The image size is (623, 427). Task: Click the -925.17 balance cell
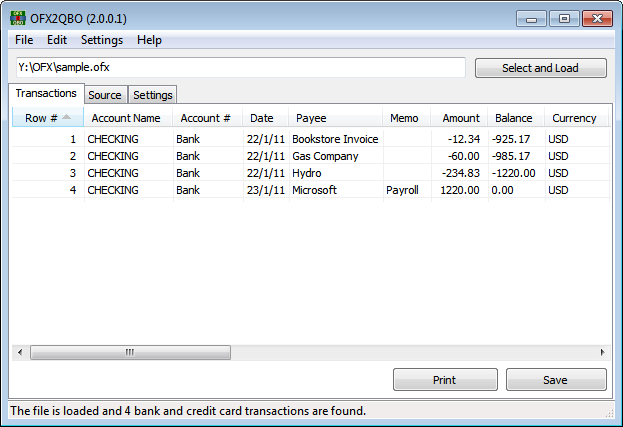tap(516, 139)
